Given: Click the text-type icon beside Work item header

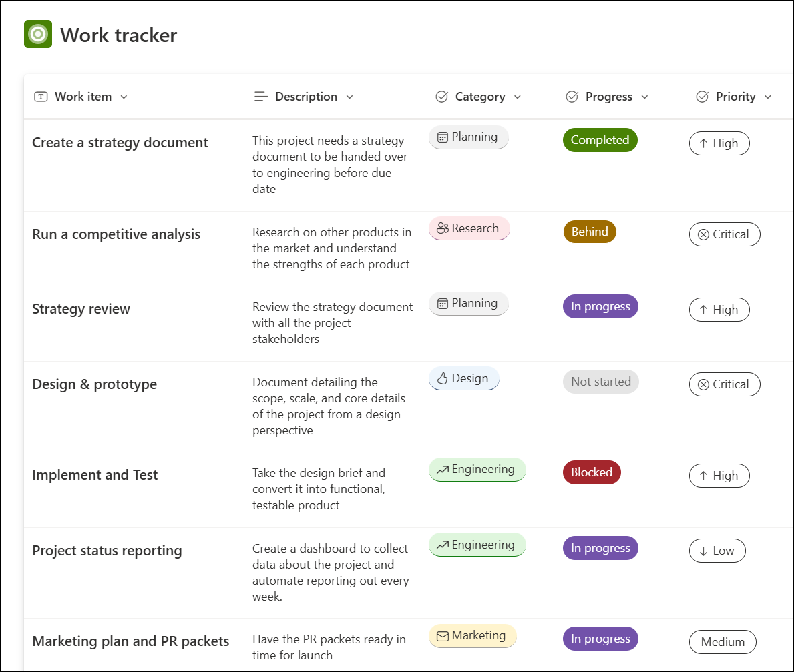Looking at the screenshot, I should click(x=41, y=96).
